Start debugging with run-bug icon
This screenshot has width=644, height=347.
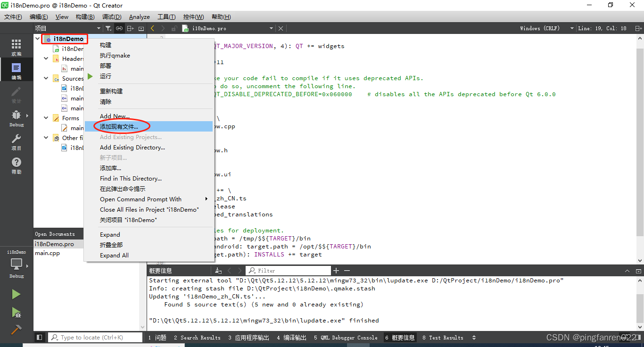pyautogui.click(x=16, y=312)
